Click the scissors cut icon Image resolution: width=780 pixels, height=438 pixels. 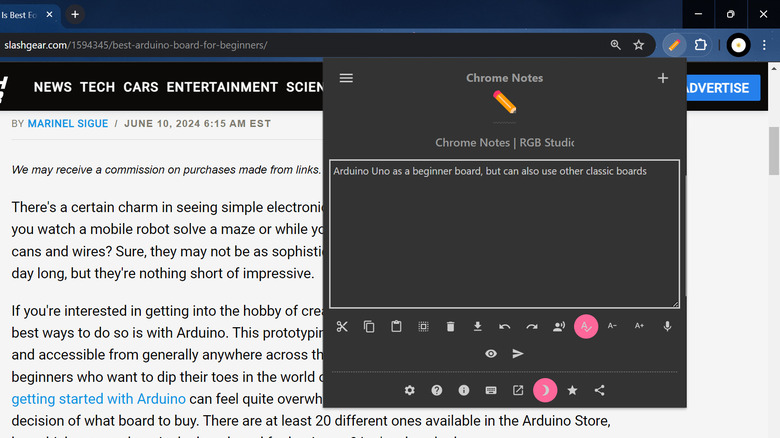(342, 326)
